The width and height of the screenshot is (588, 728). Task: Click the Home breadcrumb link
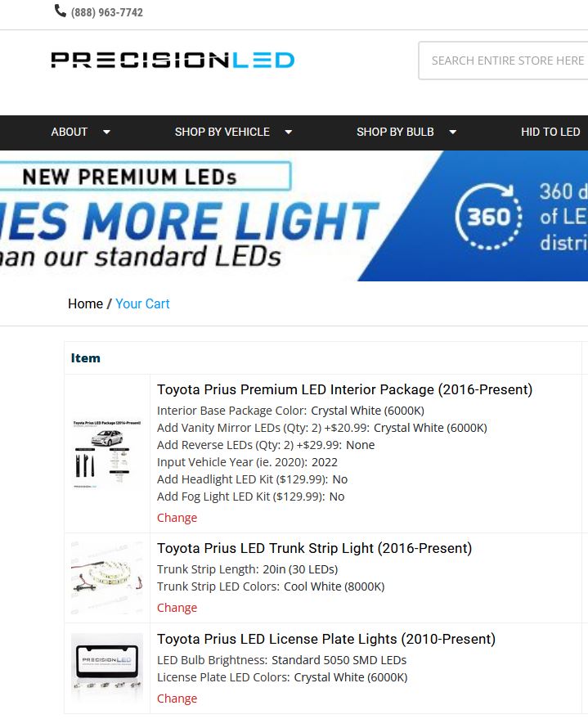85,303
